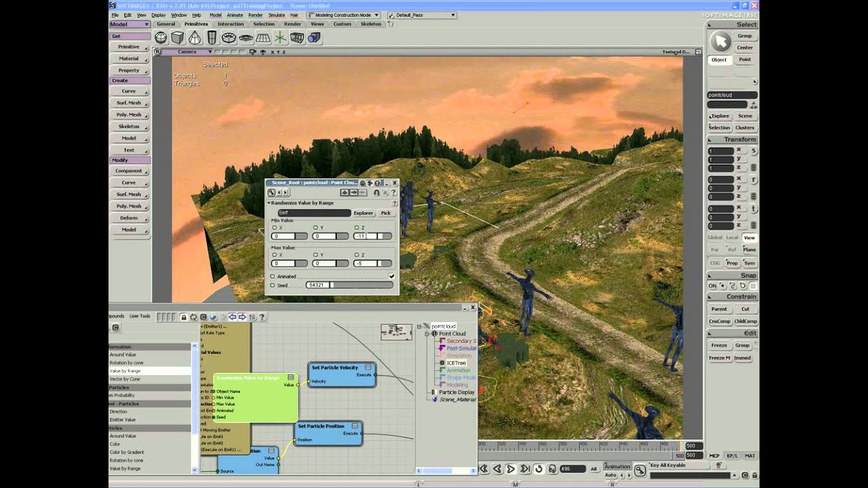
Task: Open the Set Particle Velocity node menu icon
Action: coord(369,367)
